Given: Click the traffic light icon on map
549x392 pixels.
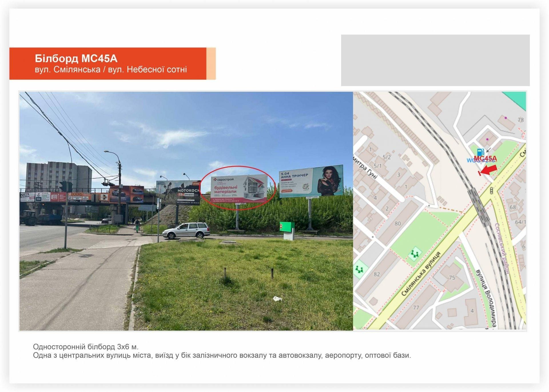Looking at the screenshot, I should [492, 191].
